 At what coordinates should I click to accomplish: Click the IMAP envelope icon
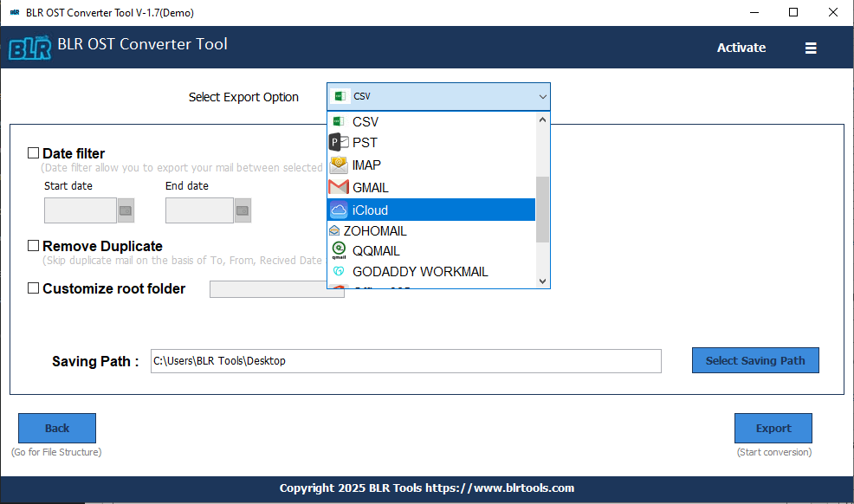point(339,165)
